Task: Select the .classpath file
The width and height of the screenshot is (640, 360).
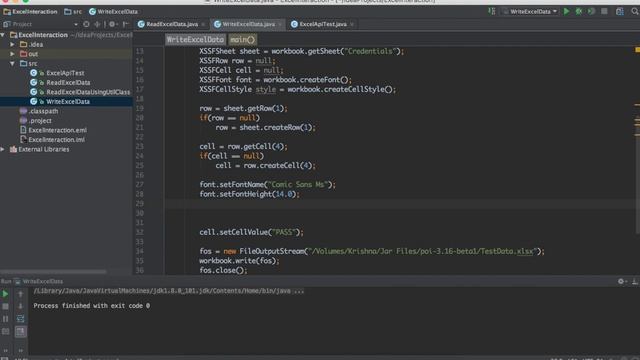Action: tap(43, 111)
